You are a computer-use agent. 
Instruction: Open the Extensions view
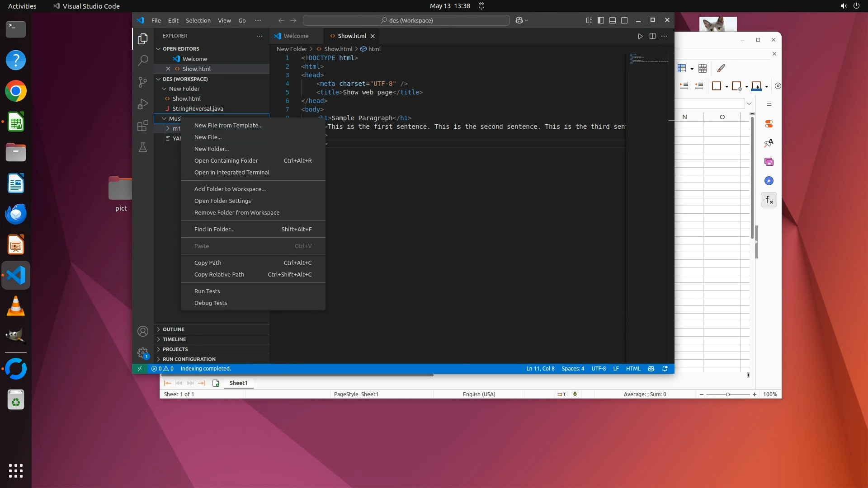143,126
